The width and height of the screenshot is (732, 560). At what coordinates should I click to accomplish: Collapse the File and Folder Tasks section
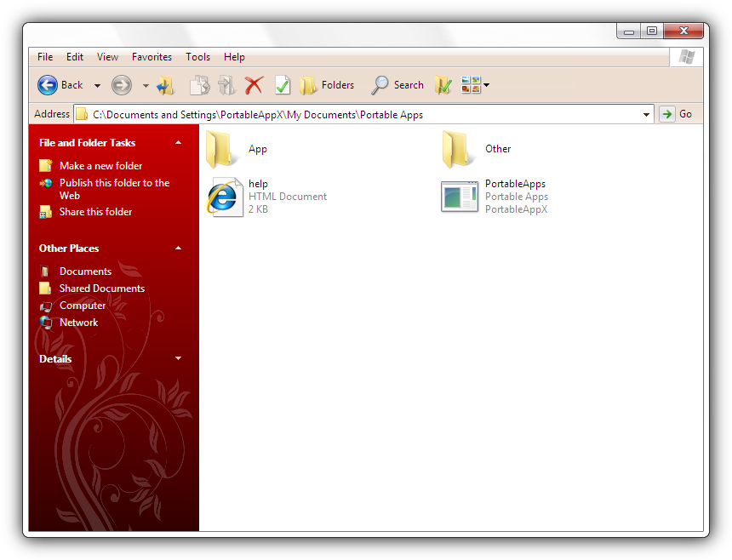coord(179,142)
